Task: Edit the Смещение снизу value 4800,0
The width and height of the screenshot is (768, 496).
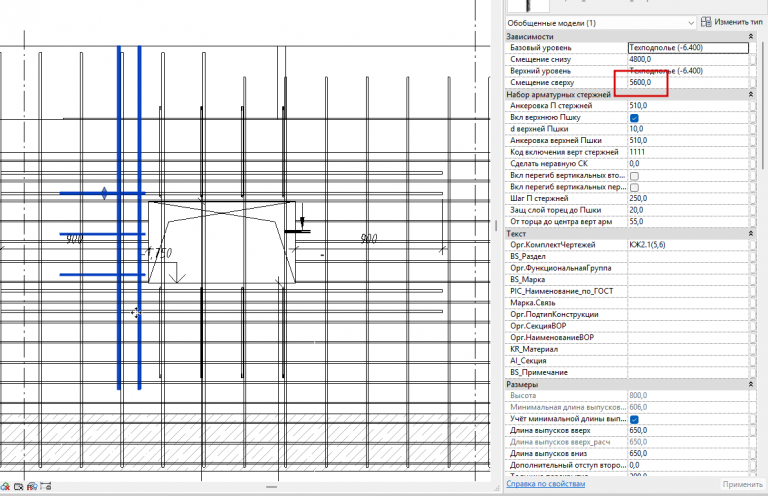Action: [x=688, y=59]
